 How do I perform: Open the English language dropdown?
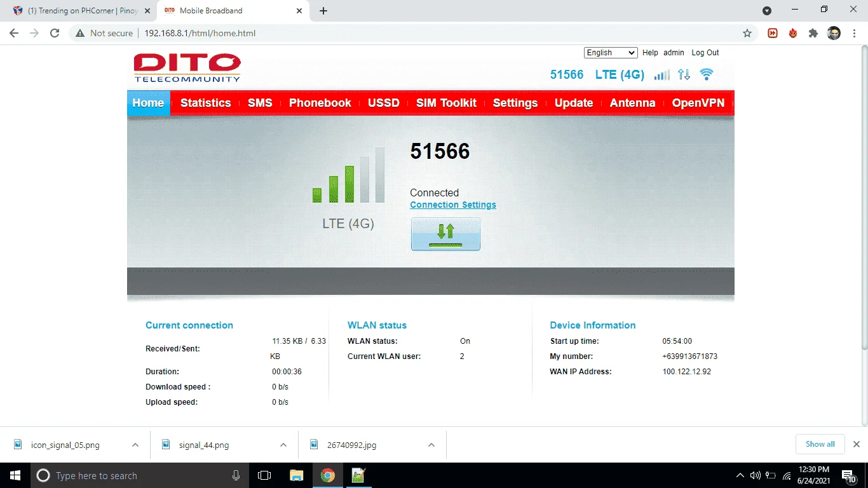point(611,53)
